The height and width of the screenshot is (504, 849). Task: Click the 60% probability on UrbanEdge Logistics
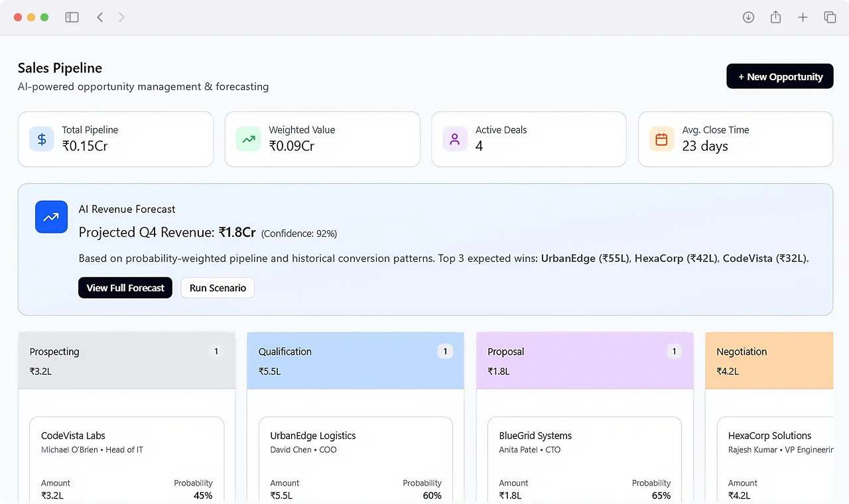431,495
